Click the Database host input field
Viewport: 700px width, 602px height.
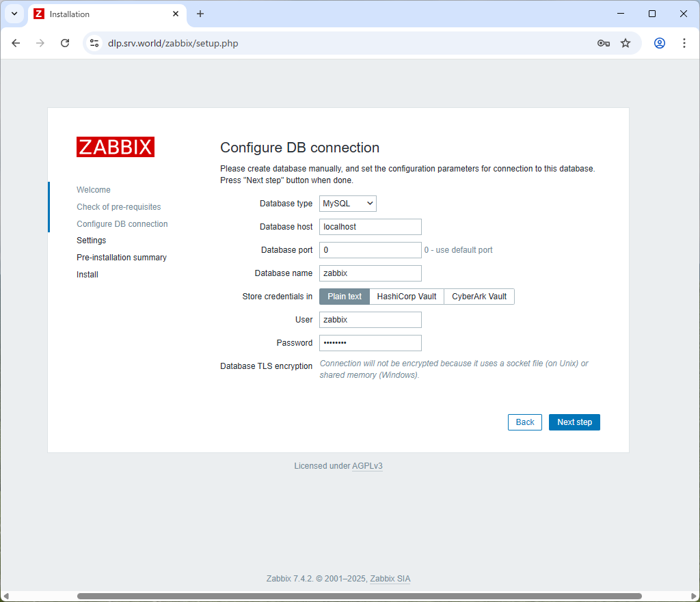click(370, 227)
